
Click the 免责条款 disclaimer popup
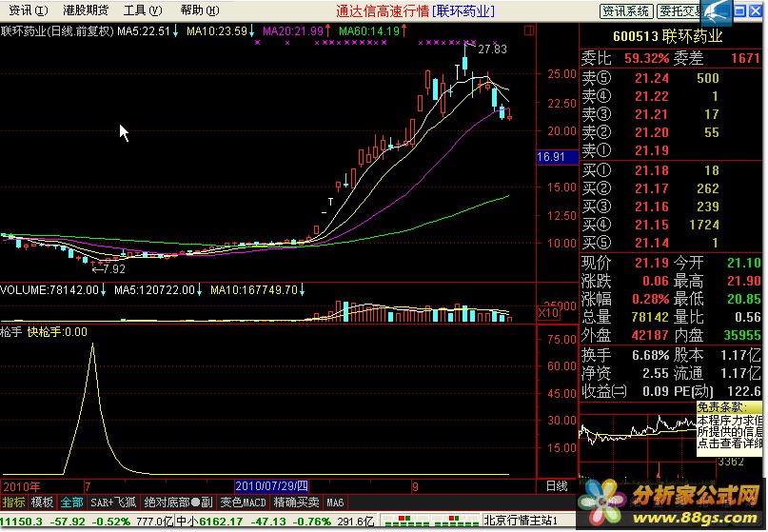[730, 428]
